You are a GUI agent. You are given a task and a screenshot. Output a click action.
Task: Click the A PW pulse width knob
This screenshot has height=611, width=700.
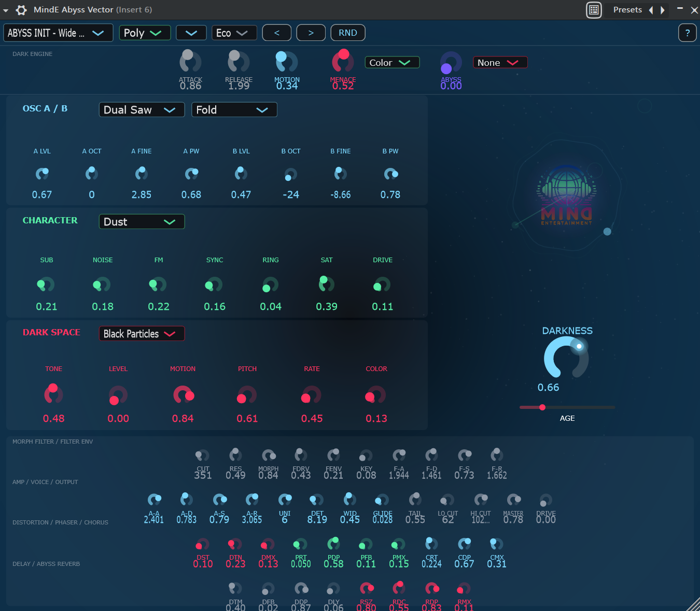pos(191,174)
